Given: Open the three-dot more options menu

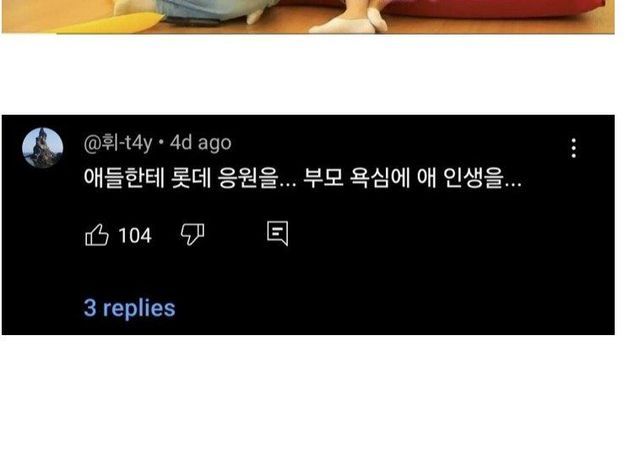Looking at the screenshot, I should pos(573,148).
